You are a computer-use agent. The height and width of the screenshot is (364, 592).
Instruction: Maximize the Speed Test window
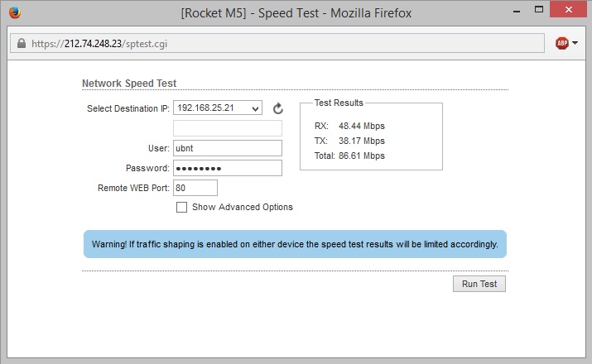tap(539, 10)
